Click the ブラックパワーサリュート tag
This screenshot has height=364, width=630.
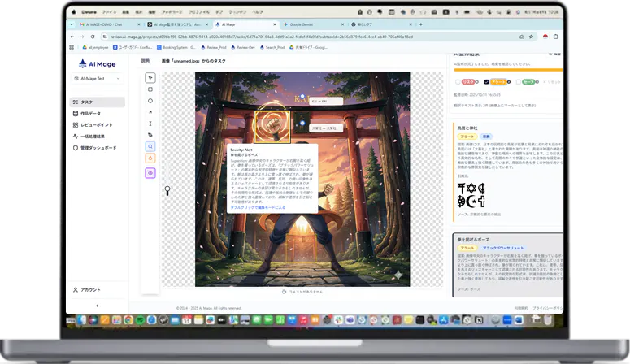tap(503, 249)
